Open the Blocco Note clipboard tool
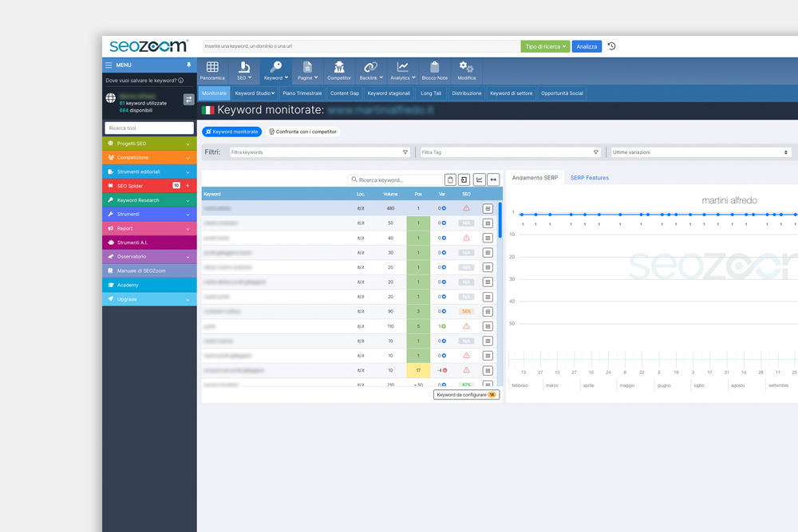 click(x=435, y=71)
